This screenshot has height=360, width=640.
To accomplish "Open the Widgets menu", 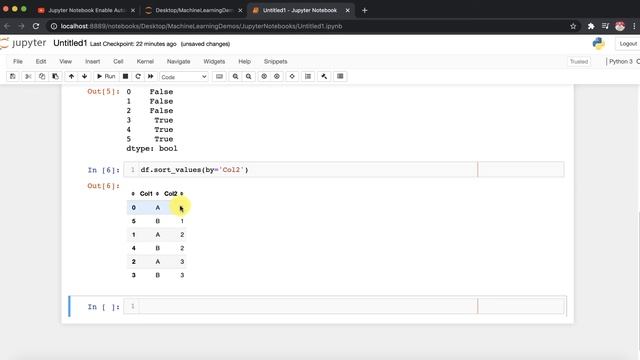I will [214, 62].
